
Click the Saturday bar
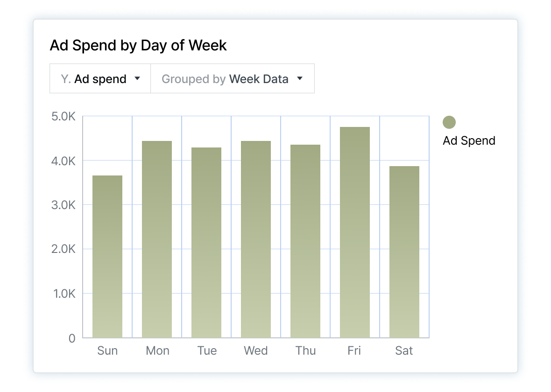tap(404, 252)
